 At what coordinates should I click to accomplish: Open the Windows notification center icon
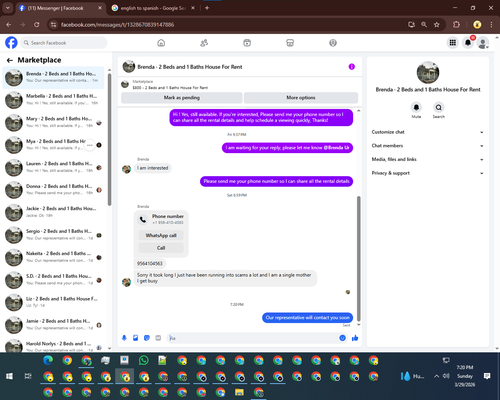(487, 376)
